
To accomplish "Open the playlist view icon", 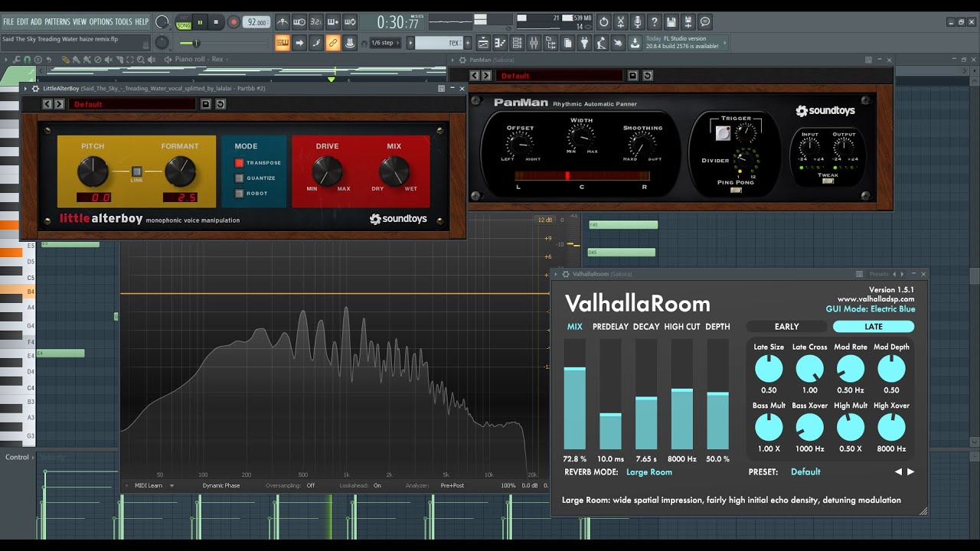I will 483,43.
